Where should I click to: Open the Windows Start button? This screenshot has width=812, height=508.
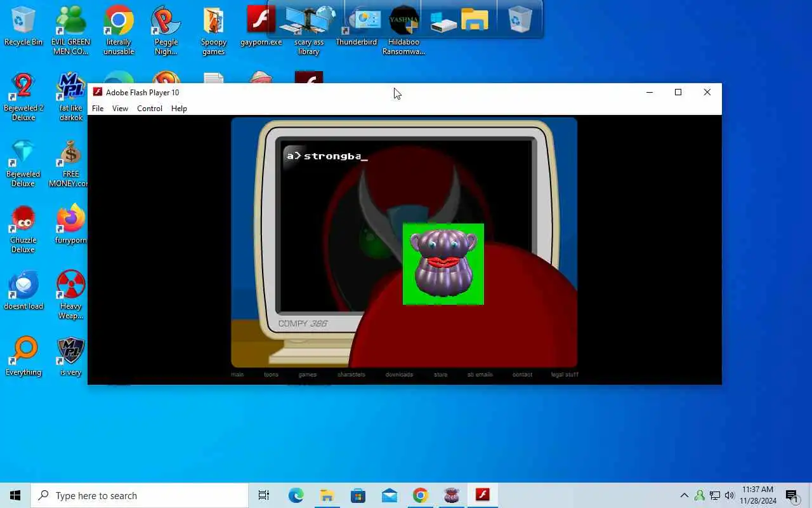[15, 495]
